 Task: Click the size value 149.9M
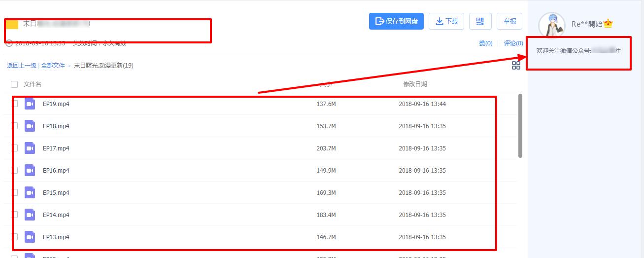pyautogui.click(x=326, y=170)
